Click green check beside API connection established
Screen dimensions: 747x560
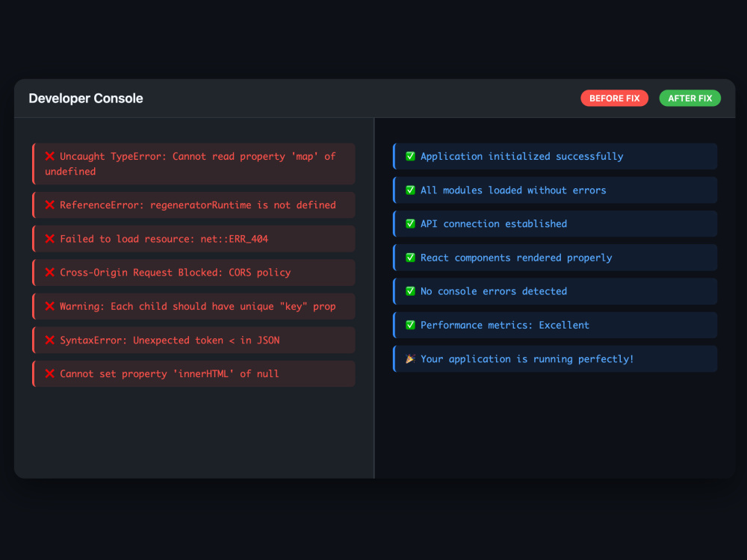click(x=410, y=224)
